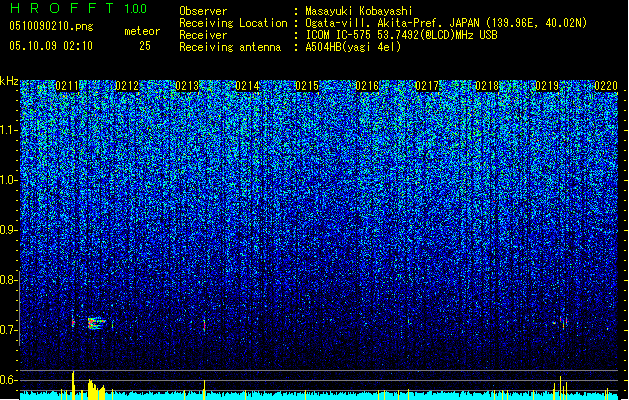Screen dimensions: 629x400
Task: Click the date stamp 05.10.09 02:10
Action: point(51,46)
